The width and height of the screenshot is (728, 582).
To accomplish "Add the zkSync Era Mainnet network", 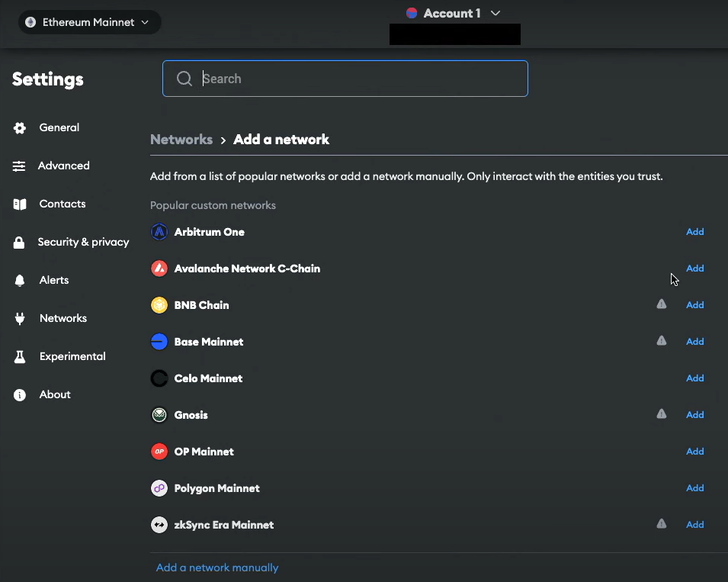I will coord(695,524).
